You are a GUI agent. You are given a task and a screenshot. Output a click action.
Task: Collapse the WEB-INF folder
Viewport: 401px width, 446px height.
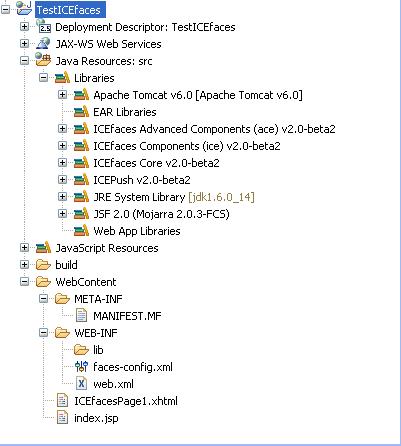pyautogui.click(x=43, y=333)
